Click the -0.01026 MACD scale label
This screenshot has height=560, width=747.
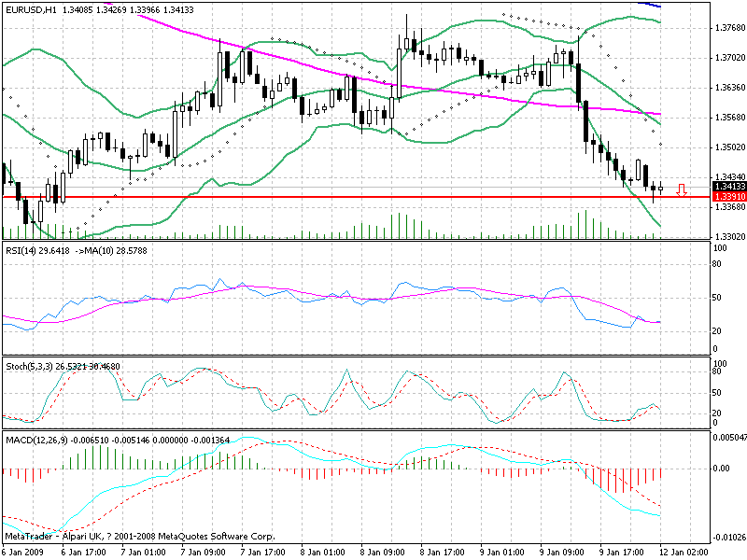[729, 539]
